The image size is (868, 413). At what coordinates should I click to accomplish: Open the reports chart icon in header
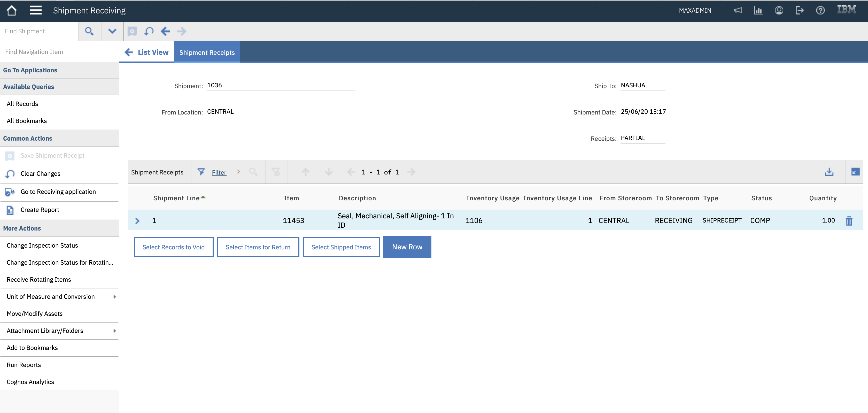click(758, 10)
